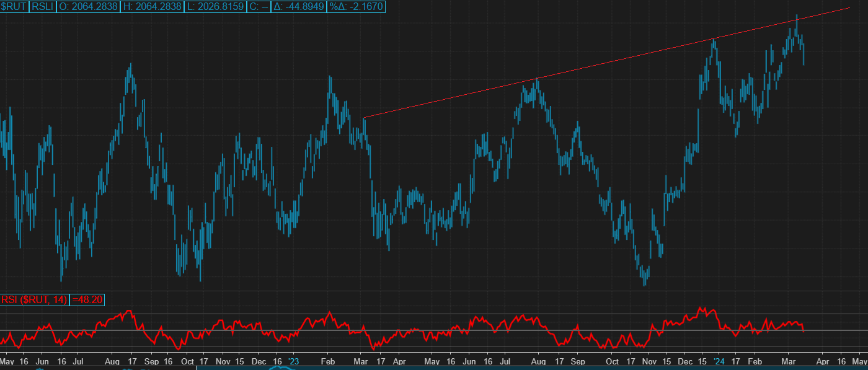Click the RSI value =48.20 box
868x370 pixels.
pos(87,300)
